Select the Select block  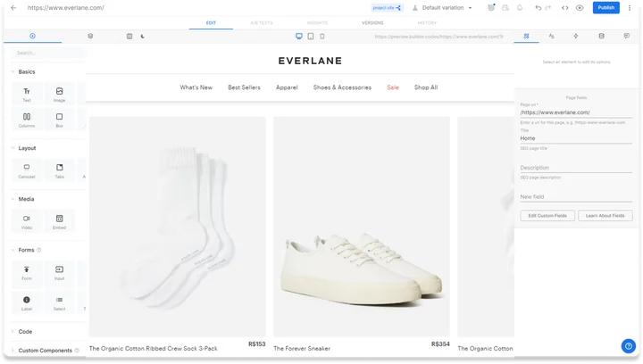coord(60,303)
